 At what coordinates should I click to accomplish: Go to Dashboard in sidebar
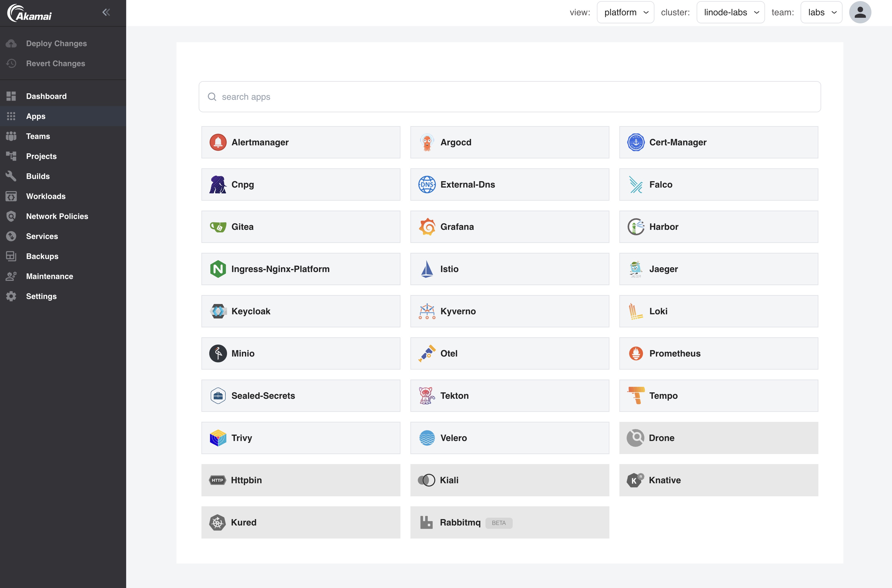pyautogui.click(x=63, y=96)
